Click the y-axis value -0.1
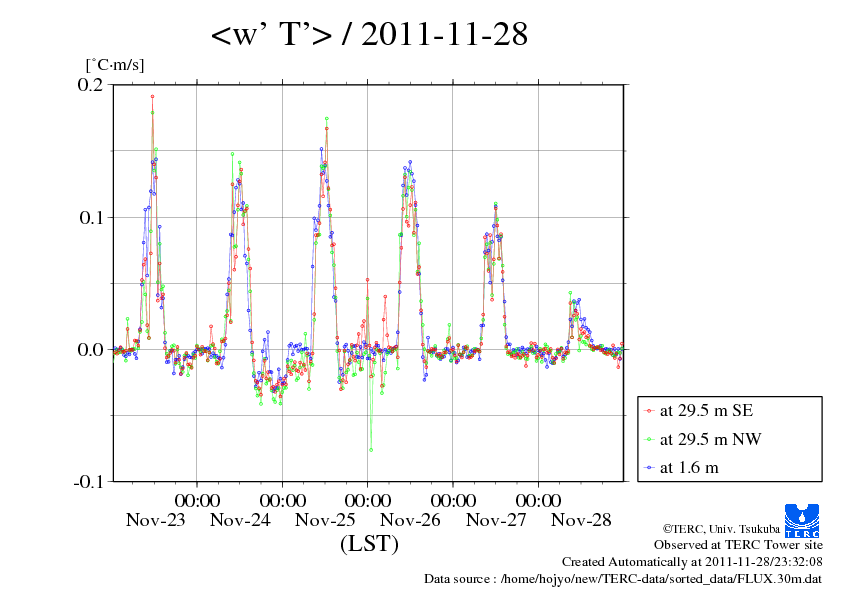 click(x=89, y=482)
